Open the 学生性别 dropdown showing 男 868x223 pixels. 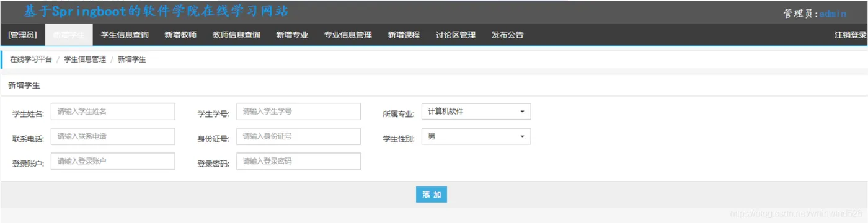(476, 136)
